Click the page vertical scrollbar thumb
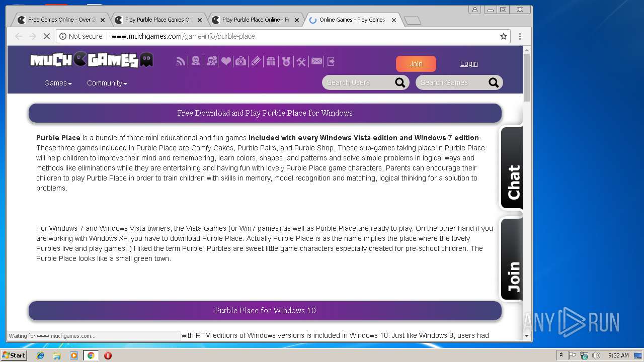Image resolution: width=644 pixels, height=362 pixels. 527,77
